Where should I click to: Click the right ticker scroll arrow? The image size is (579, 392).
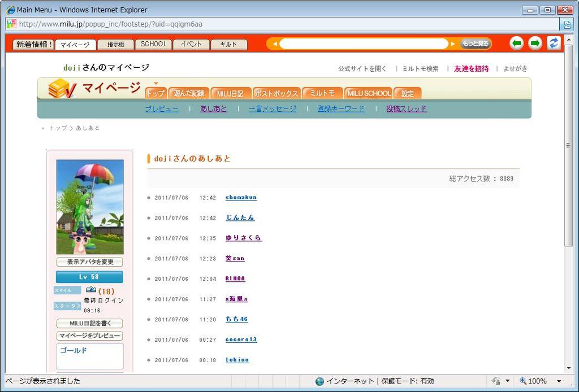click(452, 44)
